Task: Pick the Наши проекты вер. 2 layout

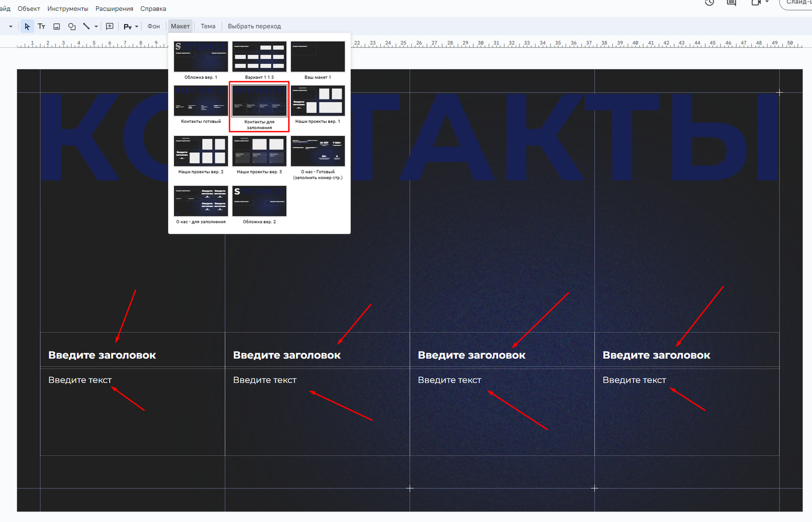Action: click(x=201, y=151)
